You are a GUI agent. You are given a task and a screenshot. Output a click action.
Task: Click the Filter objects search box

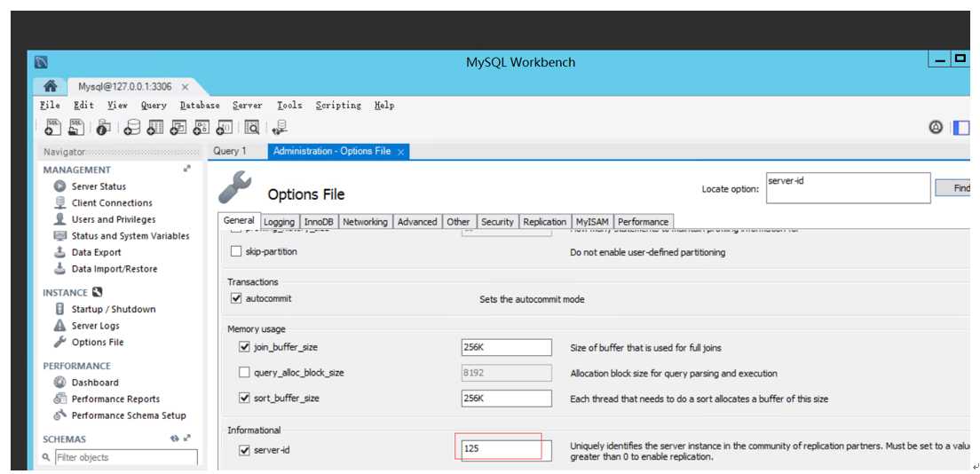click(x=126, y=457)
